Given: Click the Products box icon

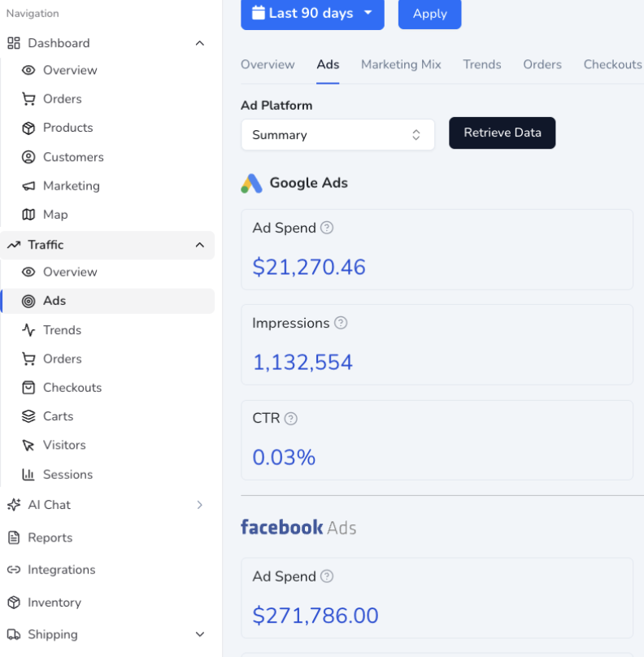Looking at the screenshot, I should [28, 128].
